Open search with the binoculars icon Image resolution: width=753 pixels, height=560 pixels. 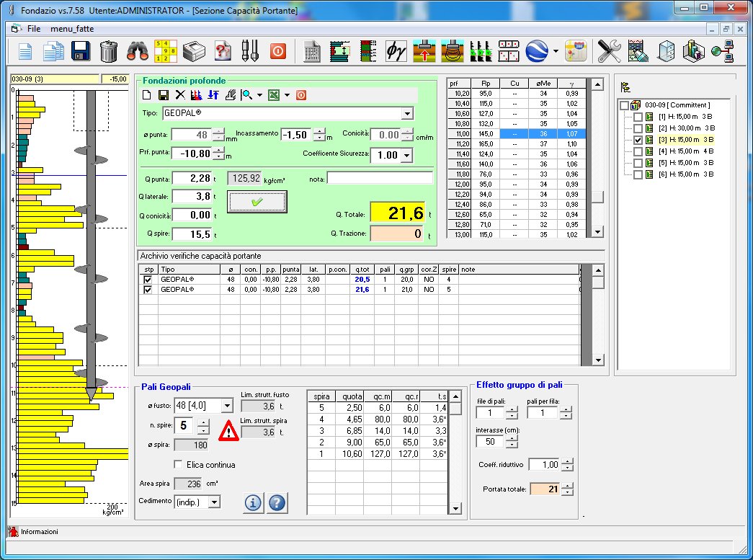pos(138,51)
